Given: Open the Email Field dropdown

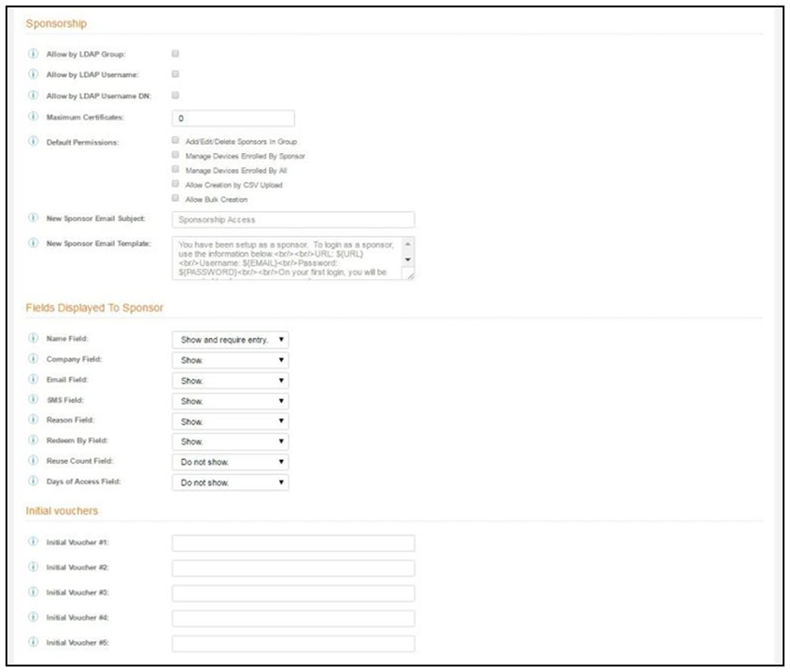Looking at the screenshot, I should [x=231, y=381].
